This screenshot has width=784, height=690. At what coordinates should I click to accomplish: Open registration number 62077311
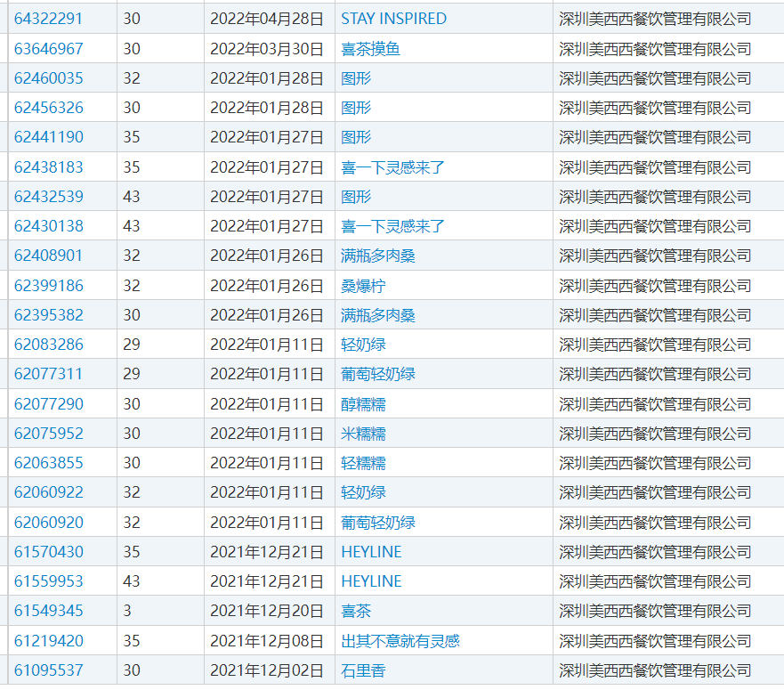(x=48, y=374)
